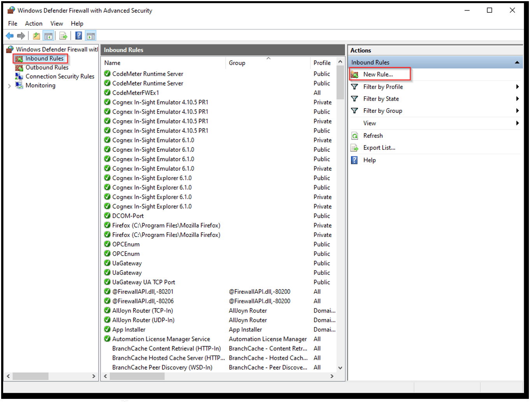The height and width of the screenshot is (402, 532).
Task: Open the View menu in menu bar
Action: [56, 24]
